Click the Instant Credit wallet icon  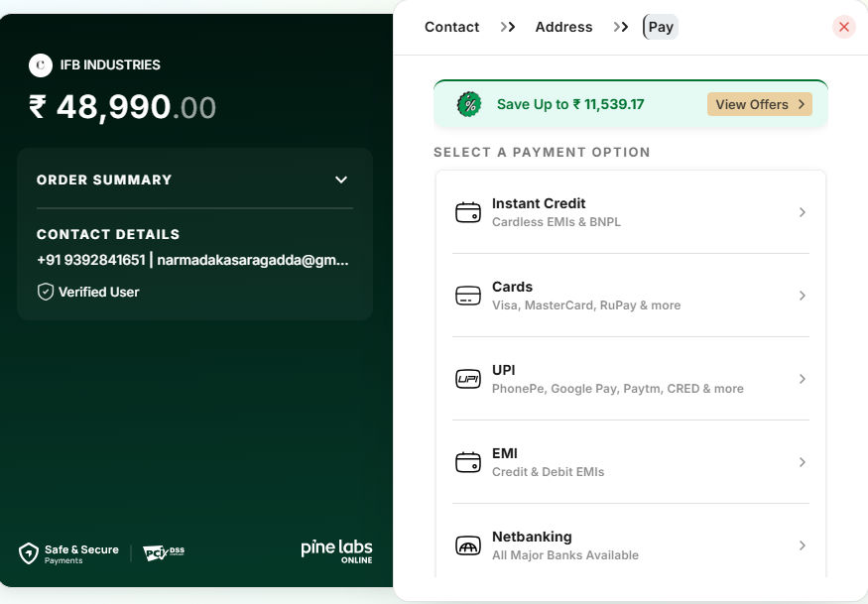pyautogui.click(x=467, y=212)
